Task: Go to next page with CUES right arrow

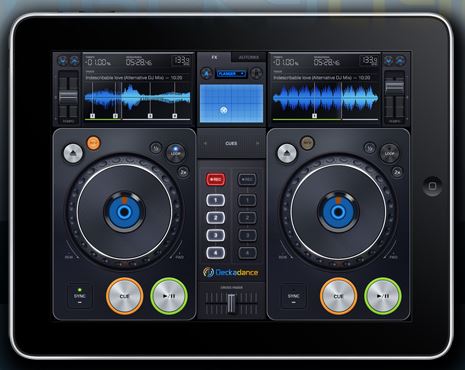Action: [x=257, y=143]
